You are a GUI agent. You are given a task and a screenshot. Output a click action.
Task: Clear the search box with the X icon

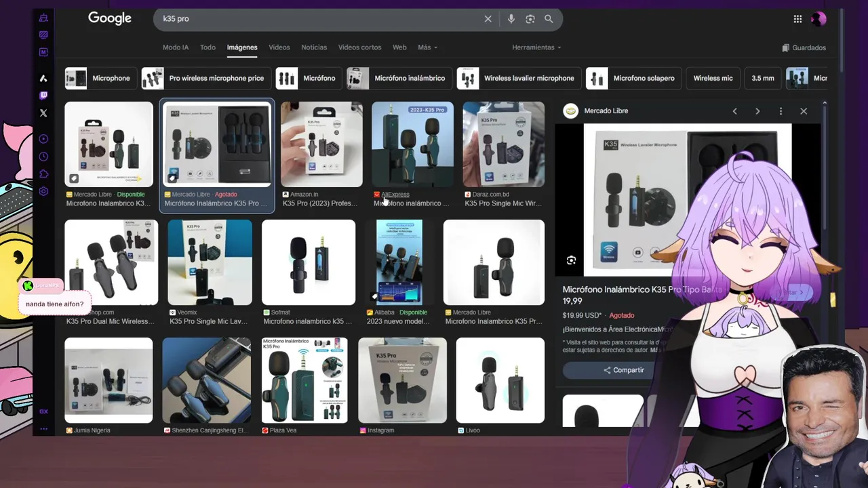(488, 19)
